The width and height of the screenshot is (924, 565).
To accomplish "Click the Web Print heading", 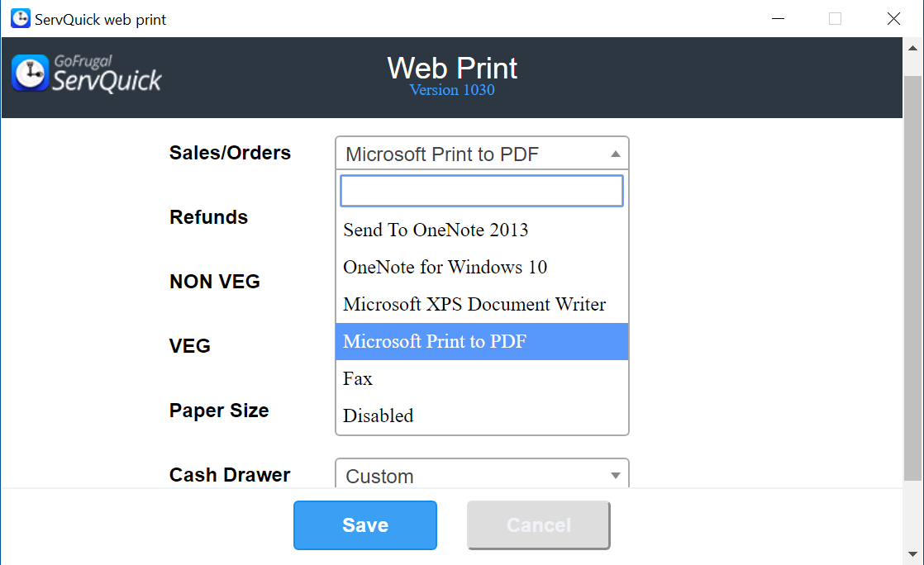I will [452, 68].
